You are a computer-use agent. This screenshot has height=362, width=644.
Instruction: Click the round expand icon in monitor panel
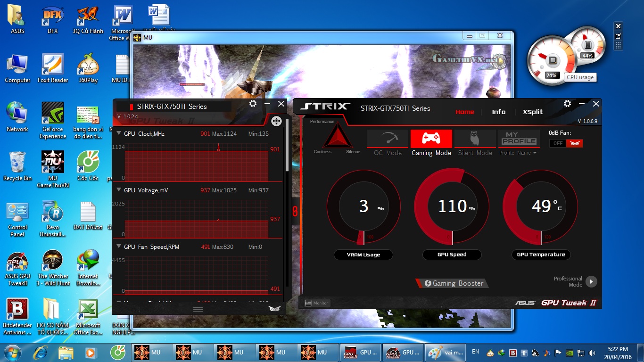tap(276, 121)
